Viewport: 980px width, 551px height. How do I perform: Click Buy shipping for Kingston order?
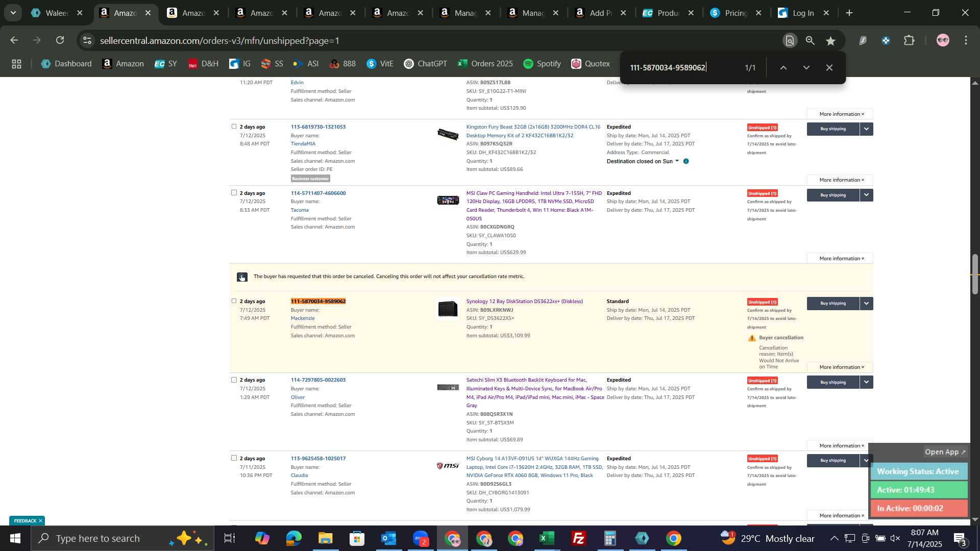tap(833, 129)
